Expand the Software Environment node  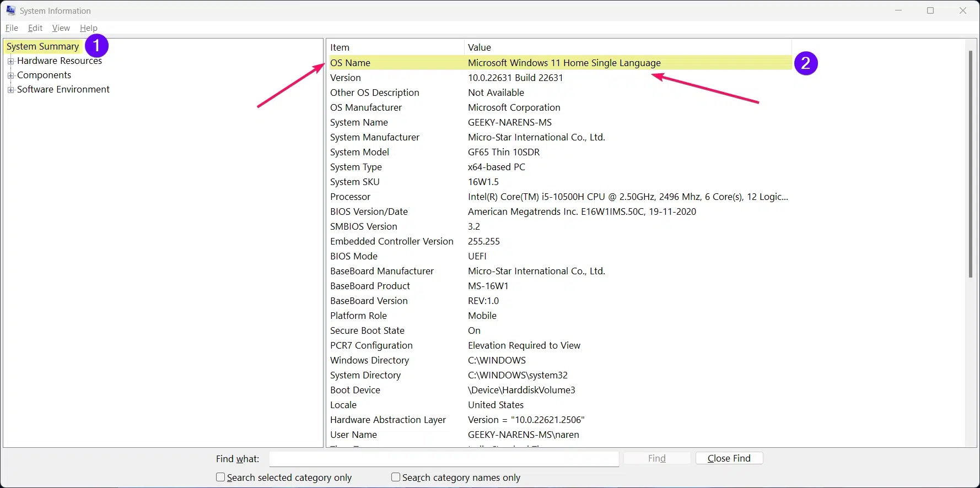(10, 90)
